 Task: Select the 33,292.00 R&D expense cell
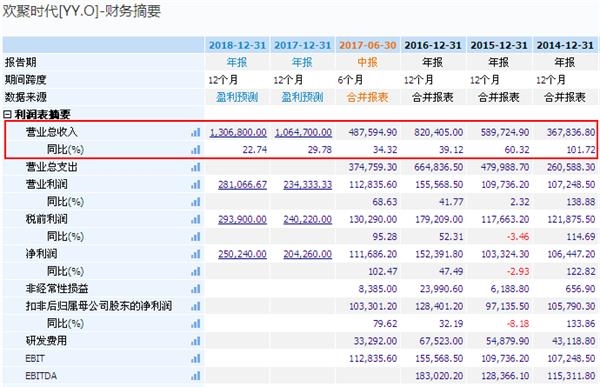coord(375,341)
